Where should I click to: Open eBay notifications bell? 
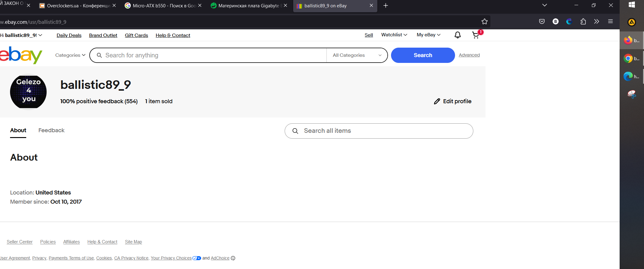click(x=457, y=35)
